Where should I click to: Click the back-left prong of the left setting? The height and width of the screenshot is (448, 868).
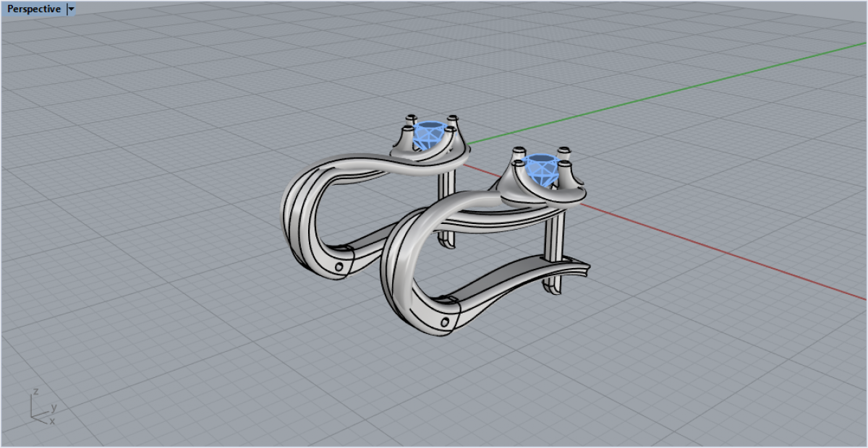(411, 119)
